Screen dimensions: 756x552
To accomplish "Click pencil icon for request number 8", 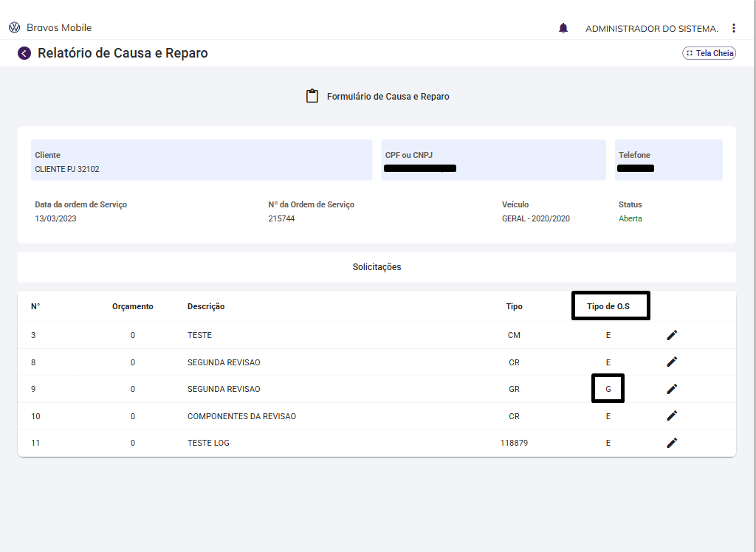I will (672, 362).
